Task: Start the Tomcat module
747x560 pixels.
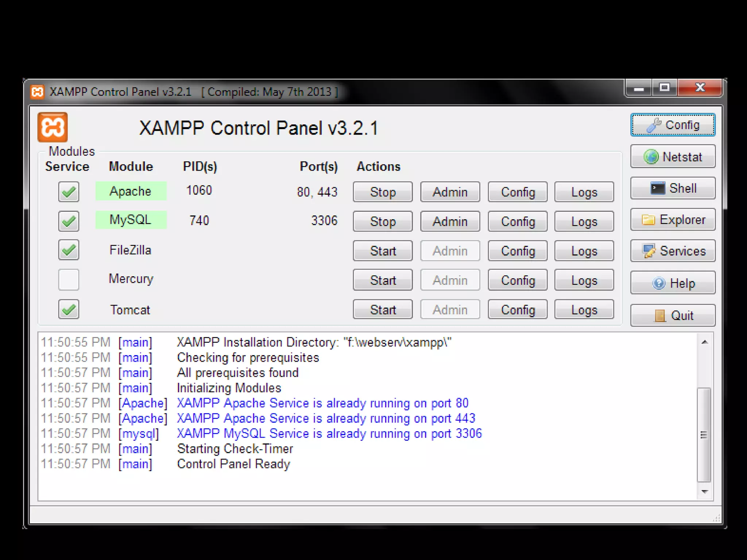Action: point(383,310)
